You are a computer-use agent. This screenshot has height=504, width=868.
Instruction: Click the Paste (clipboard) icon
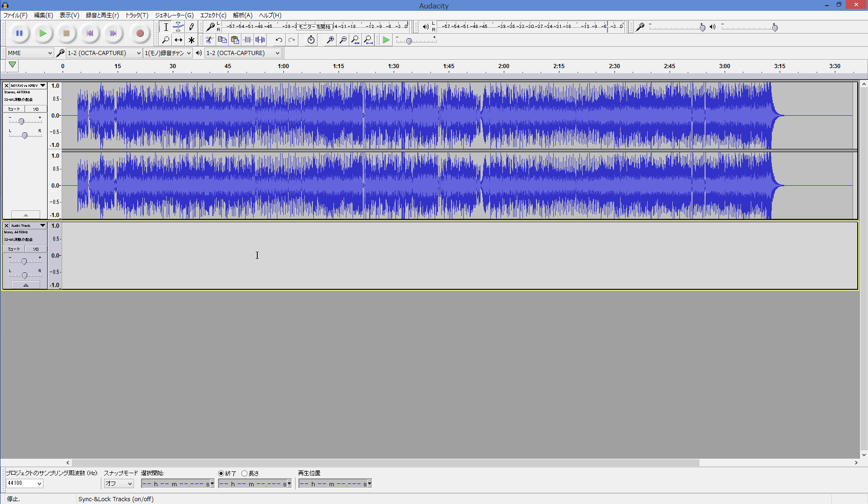click(x=235, y=40)
